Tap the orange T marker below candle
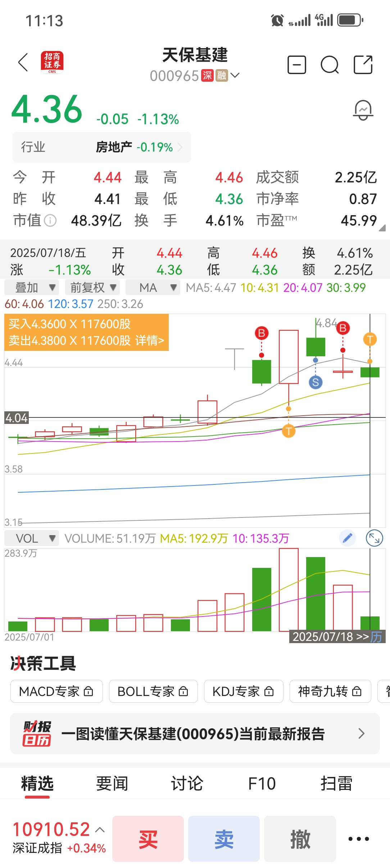The width and height of the screenshot is (390, 868). [289, 431]
